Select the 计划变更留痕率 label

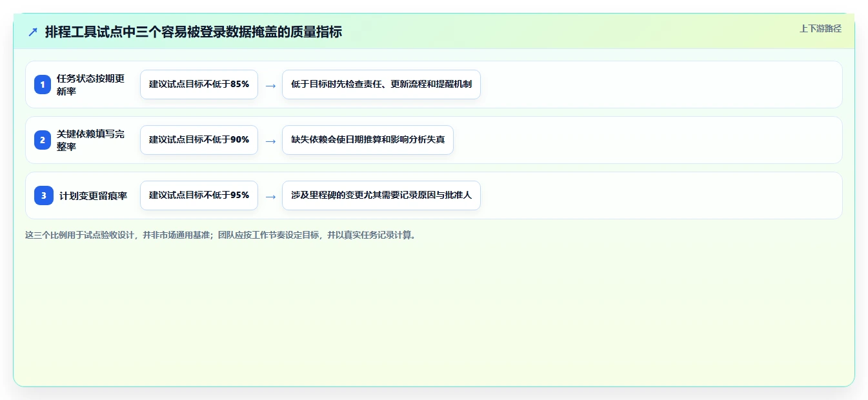(x=94, y=195)
